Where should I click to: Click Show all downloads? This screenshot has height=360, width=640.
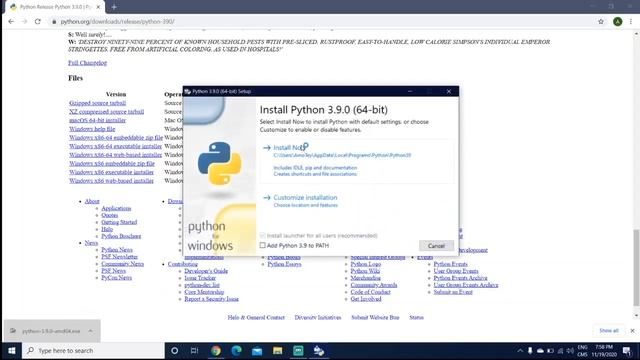click(609, 331)
